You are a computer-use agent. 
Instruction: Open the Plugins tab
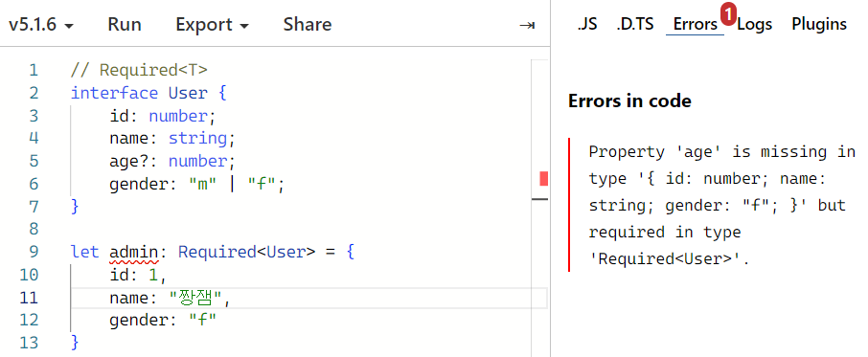tap(819, 24)
